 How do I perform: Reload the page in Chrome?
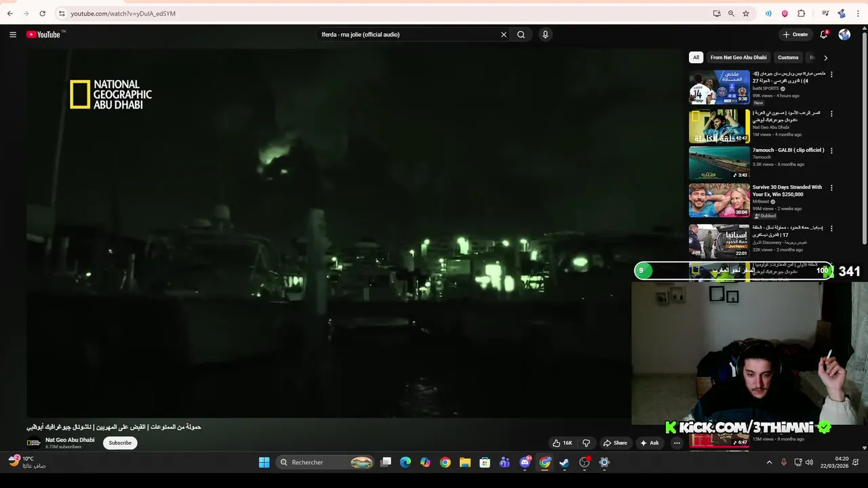click(42, 14)
